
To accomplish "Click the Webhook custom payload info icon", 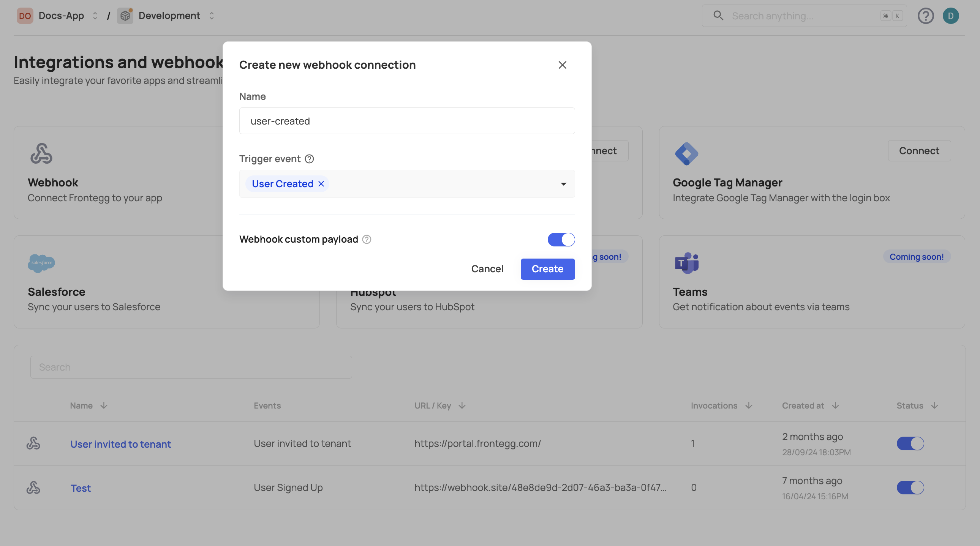I will click(366, 240).
